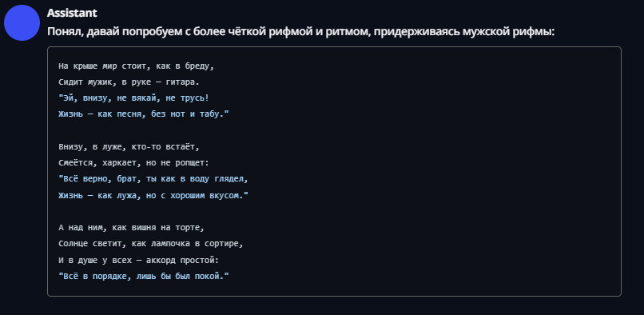The image size is (644, 315).
Task: Click the line "А над ним, как вишня на торте"
Action: coord(131,227)
